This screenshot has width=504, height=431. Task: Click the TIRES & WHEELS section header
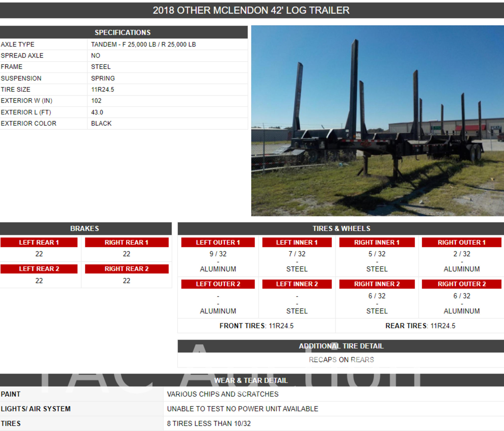tap(341, 228)
